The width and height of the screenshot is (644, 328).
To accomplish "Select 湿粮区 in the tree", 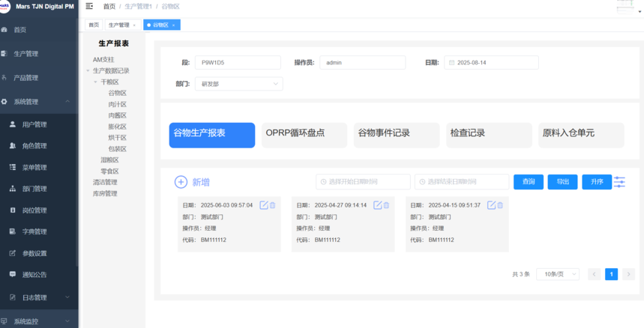I will (x=109, y=160).
